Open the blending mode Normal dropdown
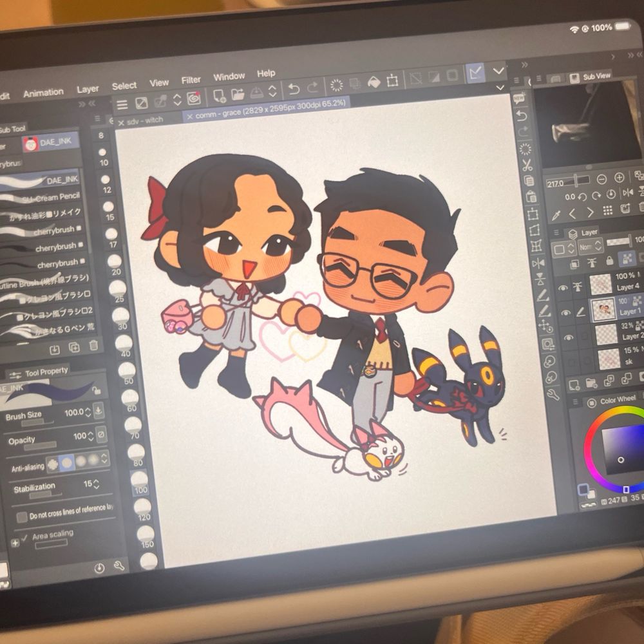The width and height of the screenshot is (644, 644). 591,246
